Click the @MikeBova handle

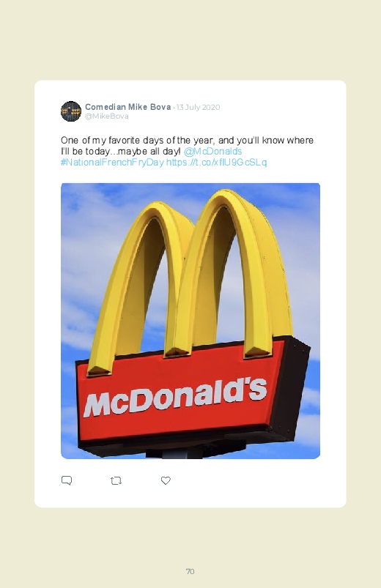click(106, 116)
